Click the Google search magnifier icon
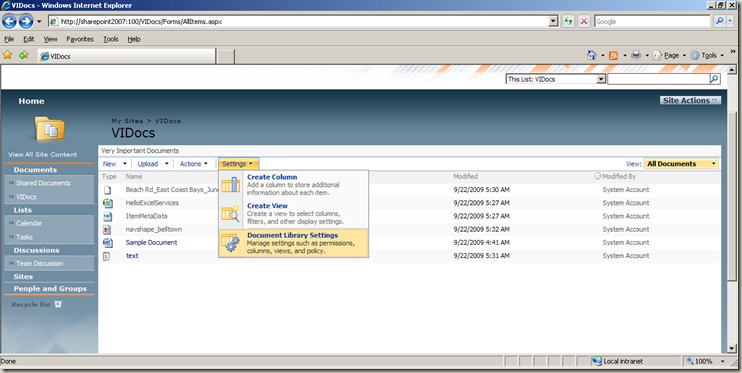 [x=719, y=21]
